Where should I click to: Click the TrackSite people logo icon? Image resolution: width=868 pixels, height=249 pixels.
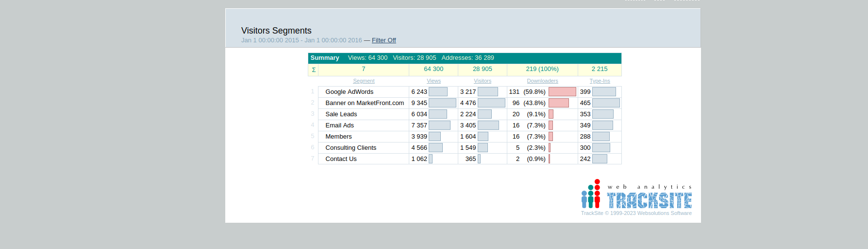tap(591, 194)
